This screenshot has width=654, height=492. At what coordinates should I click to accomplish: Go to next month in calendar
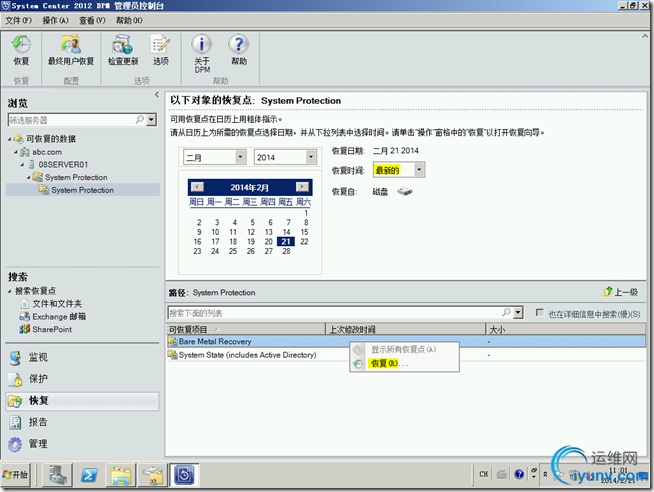(302, 187)
